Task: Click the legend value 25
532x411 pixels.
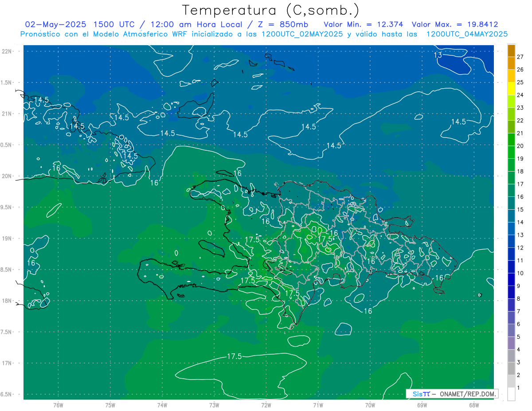Action: pos(520,82)
